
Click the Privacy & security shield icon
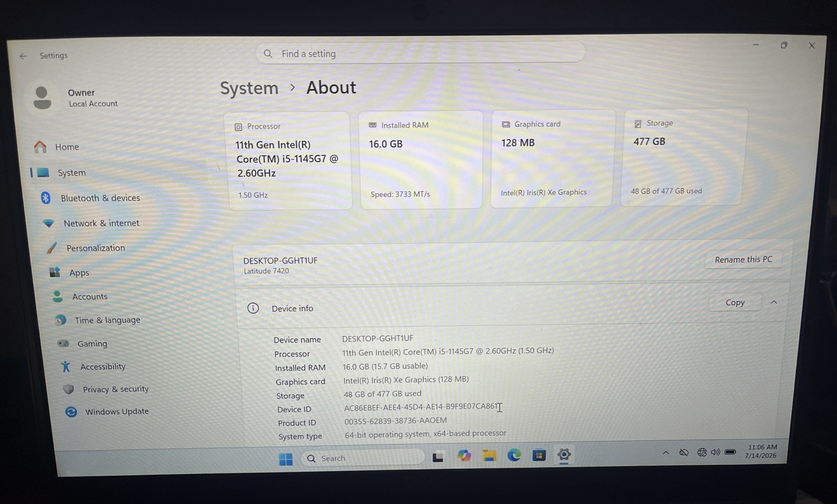click(69, 389)
